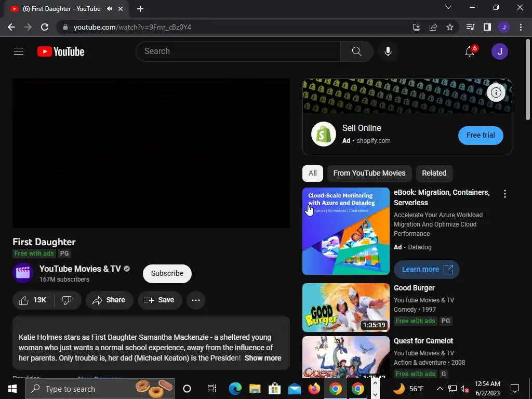
Task: Open the YouTube hamburger guide menu
Action: pyautogui.click(x=19, y=51)
